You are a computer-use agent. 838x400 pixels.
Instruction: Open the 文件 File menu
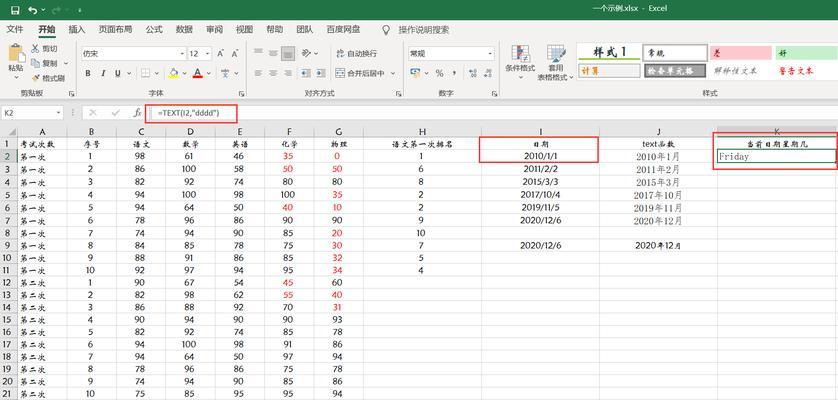tap(15, 29)
